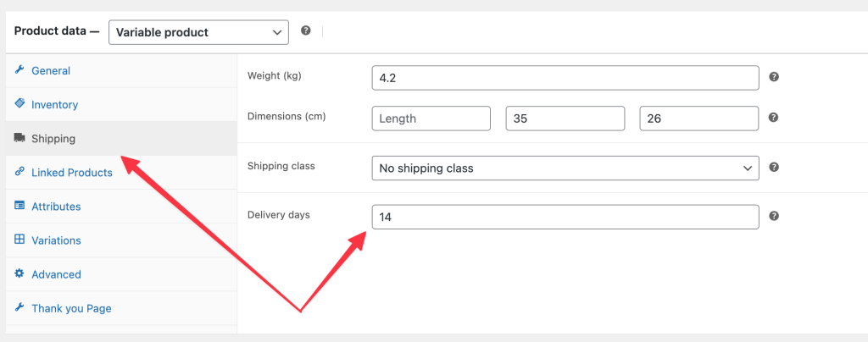Image resolution: width=868 pixels, height=342 pixels.
Task: Click the Attributes list icon
Action: pos(19,206)
